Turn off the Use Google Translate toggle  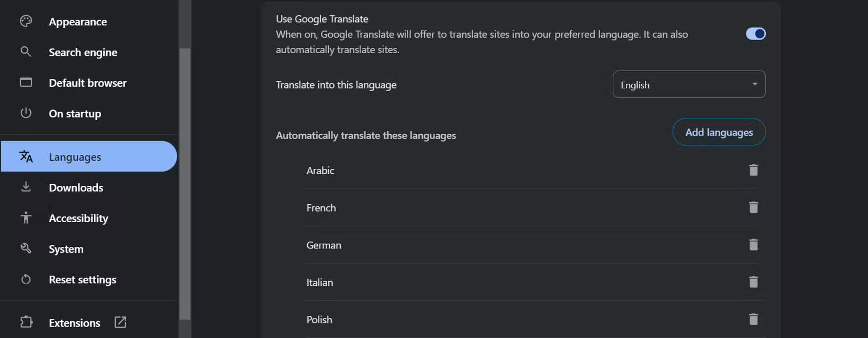(x=755, y=34)
